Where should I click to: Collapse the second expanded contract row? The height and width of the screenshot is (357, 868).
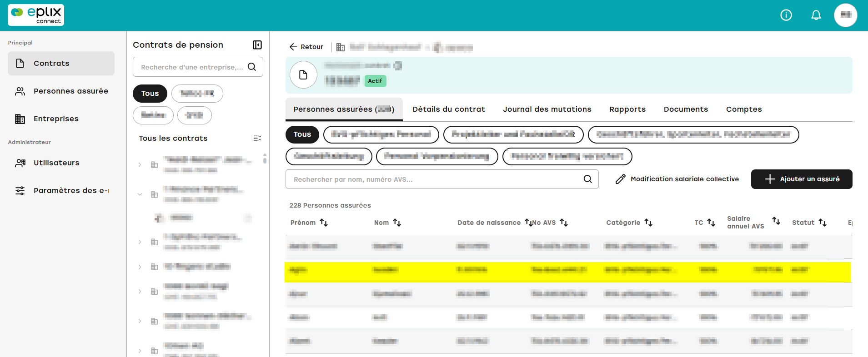(x=140, y=194)
